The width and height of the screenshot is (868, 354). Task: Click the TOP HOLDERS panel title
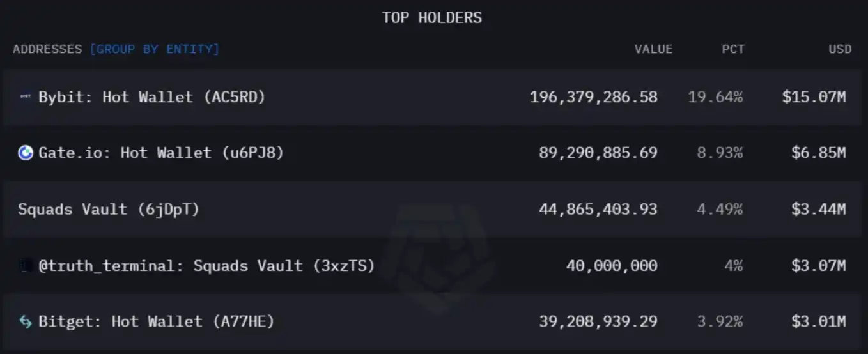pos(432,17)
